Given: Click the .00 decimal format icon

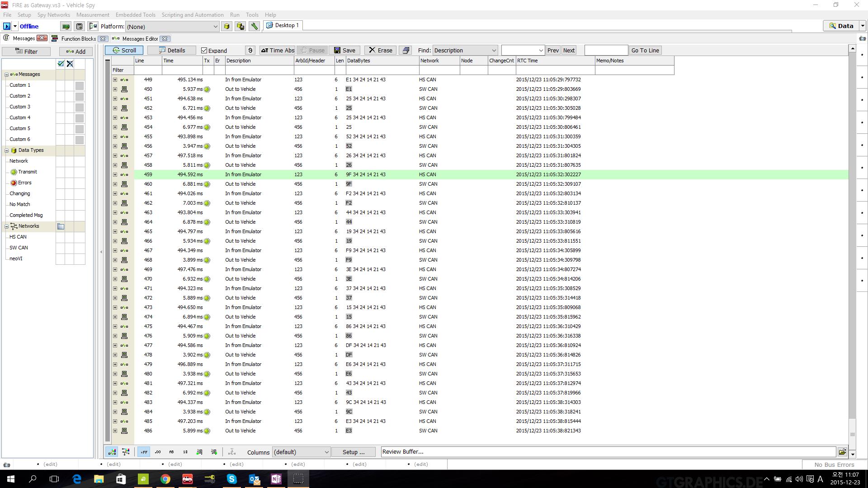Looking at the screenshot, I should (x=157, y=451).
